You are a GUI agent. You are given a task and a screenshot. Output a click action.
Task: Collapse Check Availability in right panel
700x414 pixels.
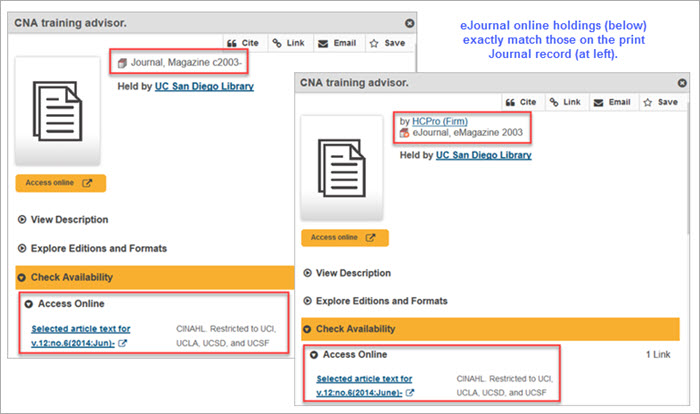(x=490, y=329)
